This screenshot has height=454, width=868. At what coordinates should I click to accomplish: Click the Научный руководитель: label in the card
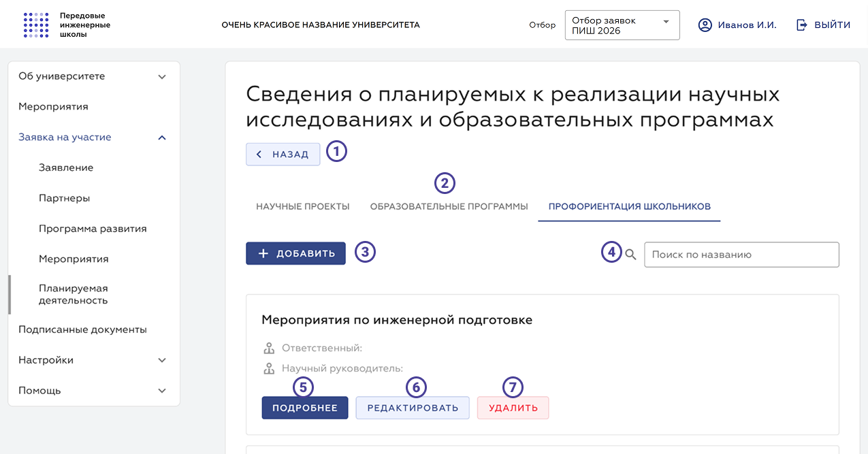click(x=342, y=369)
